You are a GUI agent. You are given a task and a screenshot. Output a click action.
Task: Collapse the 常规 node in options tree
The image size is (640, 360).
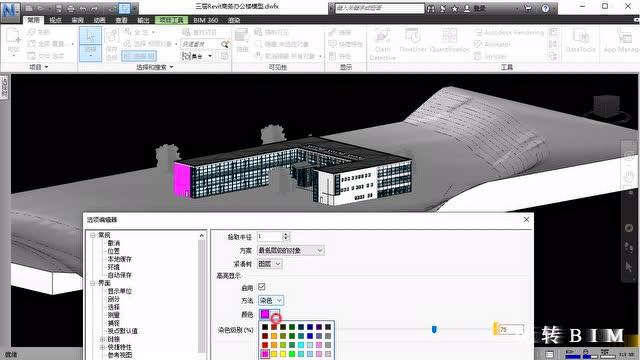pos(93,235)
